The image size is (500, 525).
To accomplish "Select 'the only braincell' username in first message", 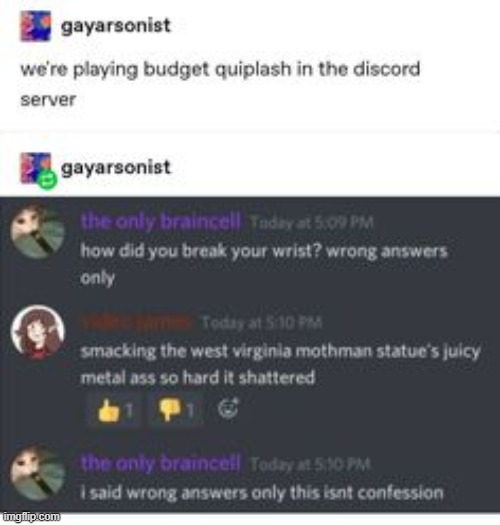I will [x=160, y=222].
